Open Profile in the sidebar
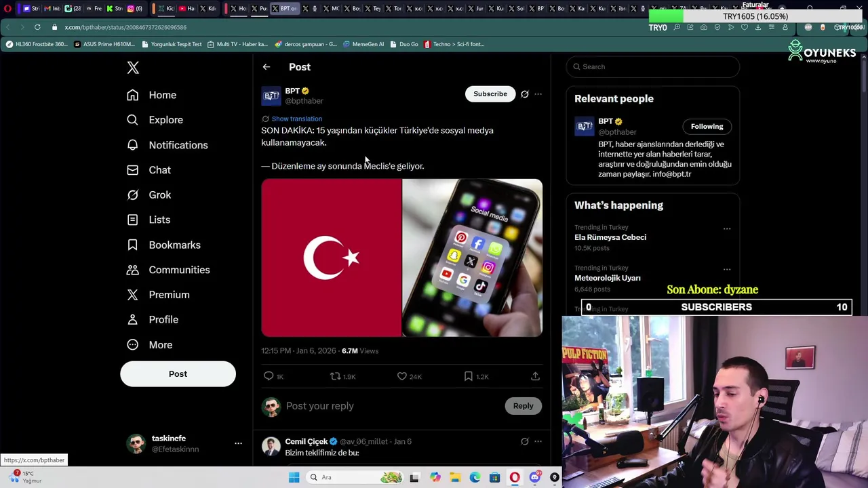This screenshot has width=868, height=488. point(153,320)
